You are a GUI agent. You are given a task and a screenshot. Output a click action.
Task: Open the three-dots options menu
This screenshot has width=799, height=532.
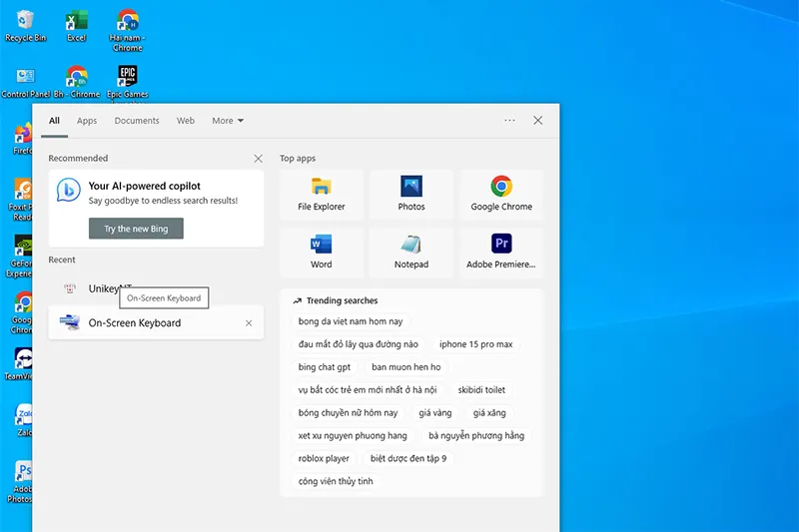(509, 121)
